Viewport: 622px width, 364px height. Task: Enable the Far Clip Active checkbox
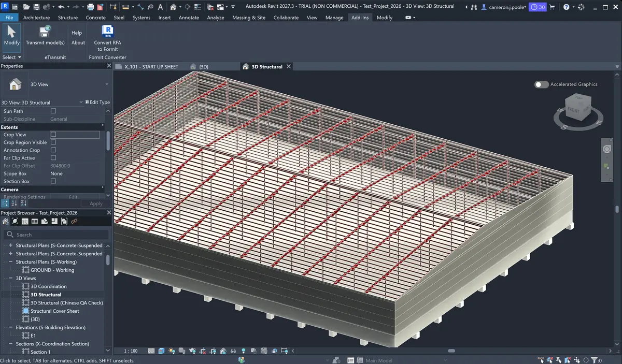53,157
